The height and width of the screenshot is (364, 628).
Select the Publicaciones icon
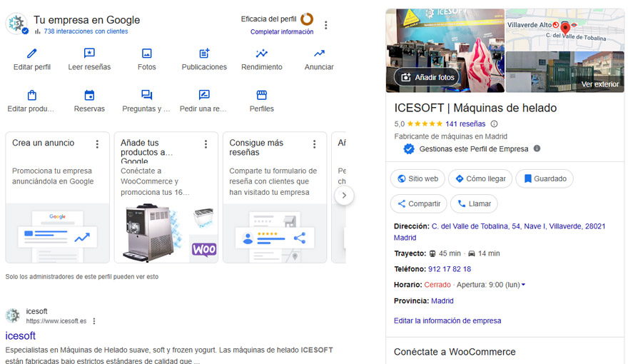[x=204, y=54]
